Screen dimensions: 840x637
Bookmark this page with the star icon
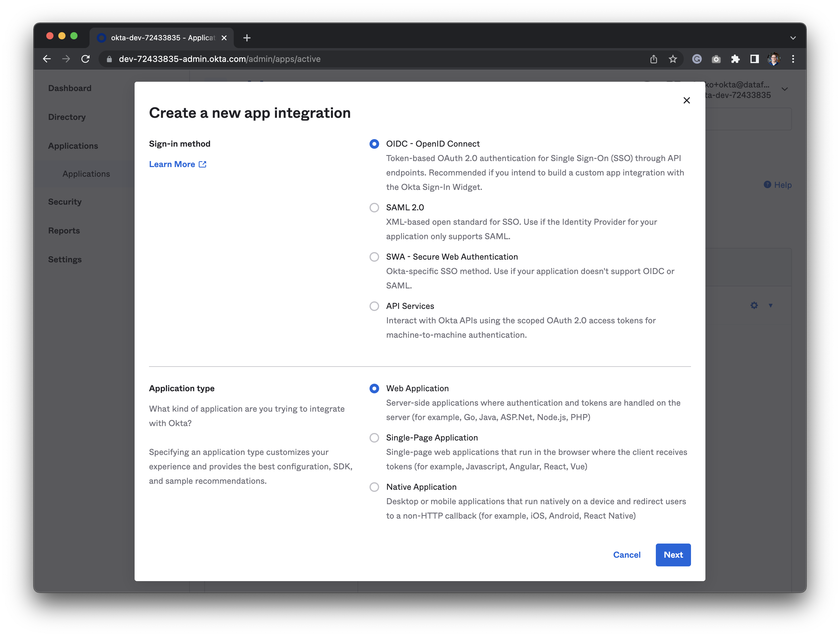click(x=673, y=59)
